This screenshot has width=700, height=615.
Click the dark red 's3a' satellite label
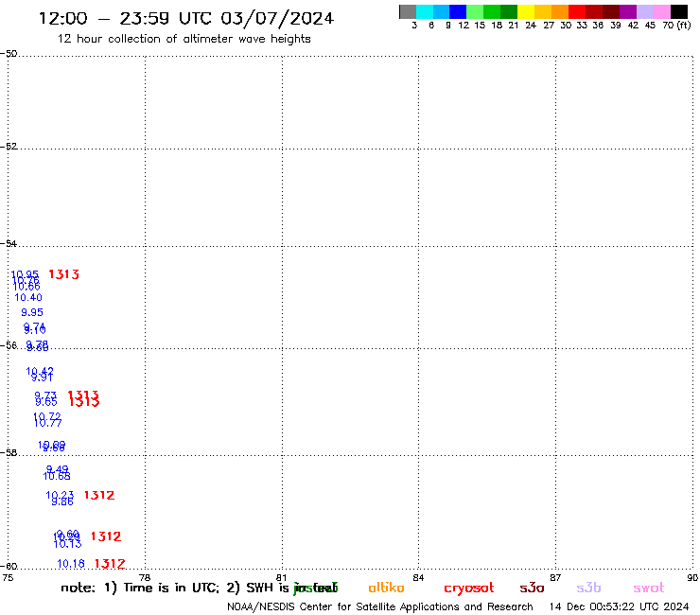(x=532, y=588)
